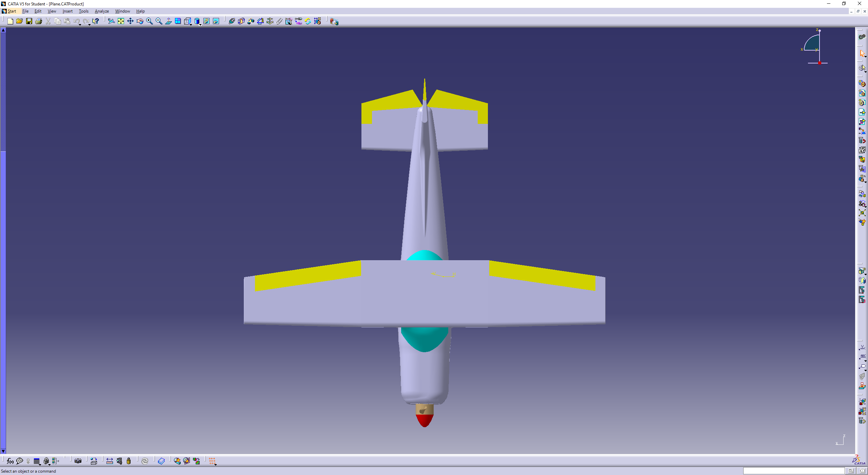Open the Analyze menu
The height and width of the screenshot is (475, 868).
[x=102, y=11]
